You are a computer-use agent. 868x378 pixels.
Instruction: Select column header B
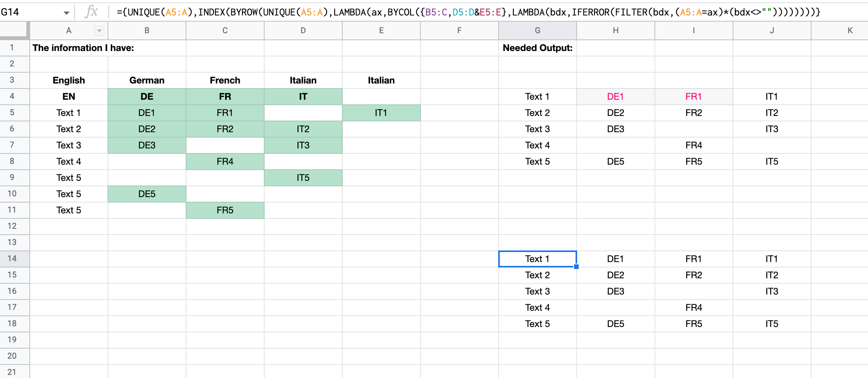coord(147,31)
